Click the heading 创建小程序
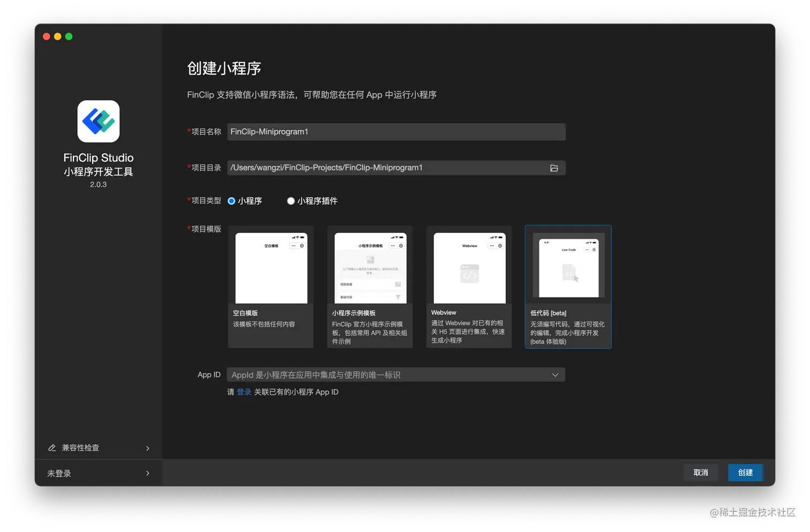The image size is (810, 532). pos(224,69)
